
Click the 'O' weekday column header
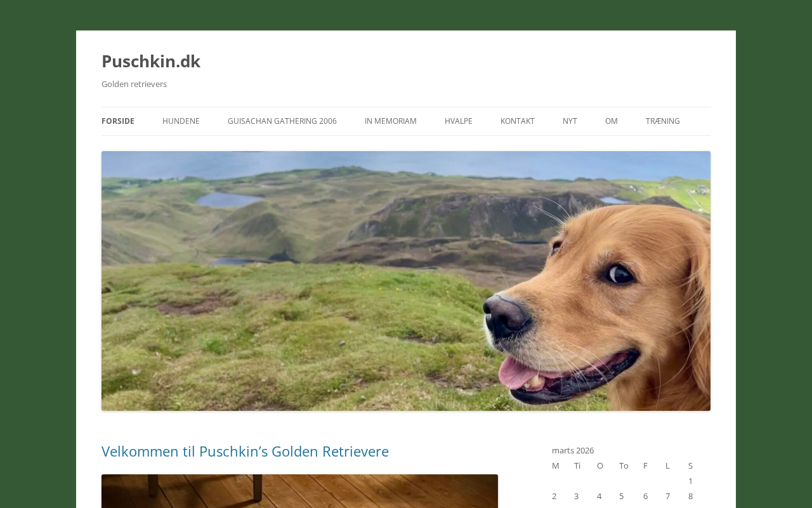[x=600, y=465]
